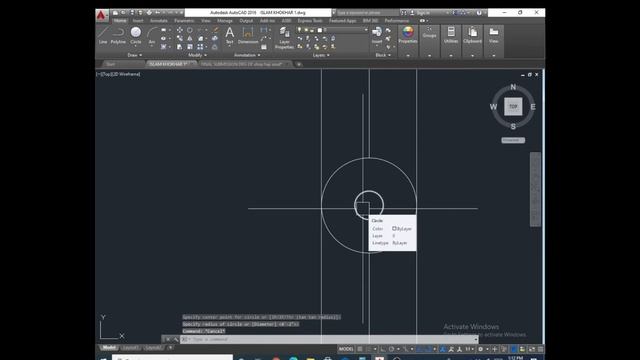The image size is (640, 360).
Task: Click the TOP face of ViewCube
Action: click(x=513, y=107)
